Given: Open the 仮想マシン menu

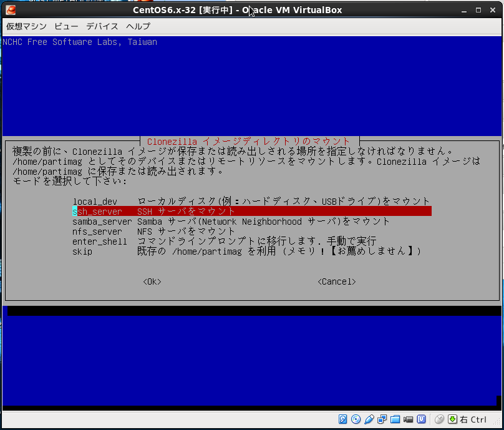Looking at the screenshot, I should 26,26.
